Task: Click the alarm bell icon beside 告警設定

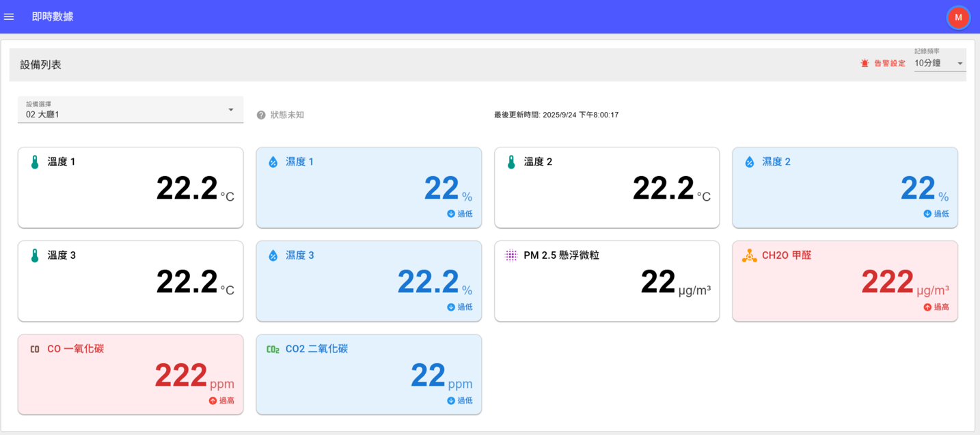Action: (x=863, y=61)
